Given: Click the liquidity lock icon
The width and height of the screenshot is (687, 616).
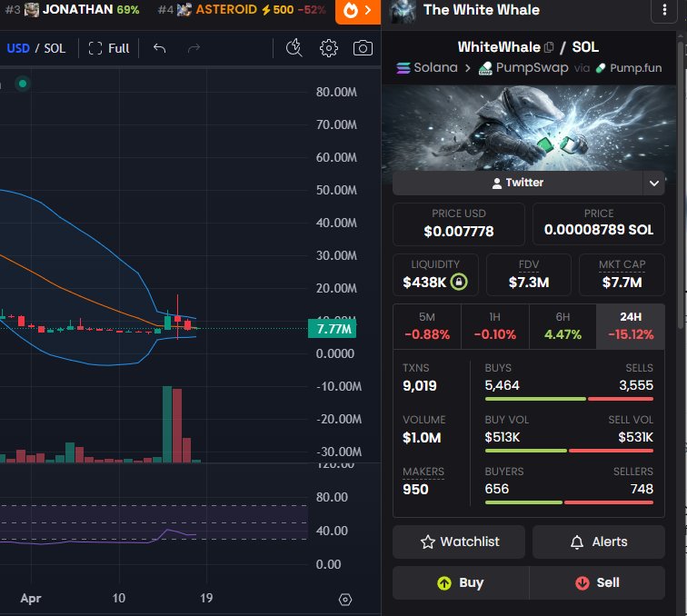Looking at the screenshot, I should (459, 282).
